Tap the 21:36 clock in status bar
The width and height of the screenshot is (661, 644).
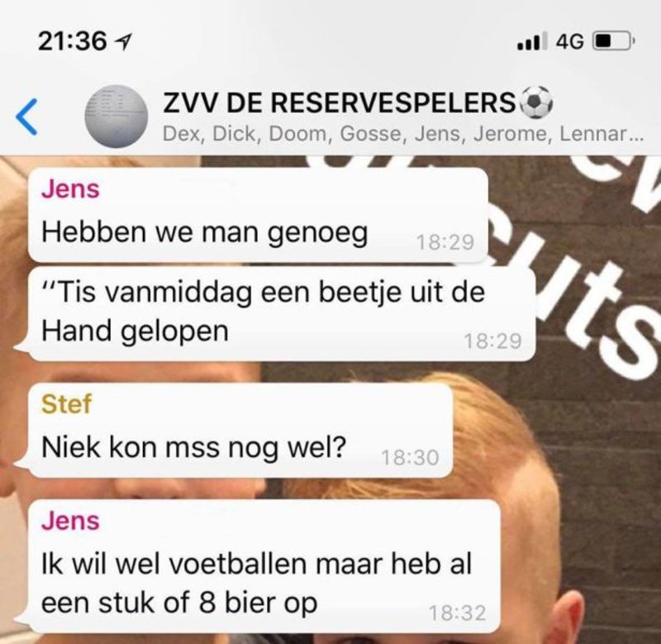pyautogui.click(x=72, y=41)
